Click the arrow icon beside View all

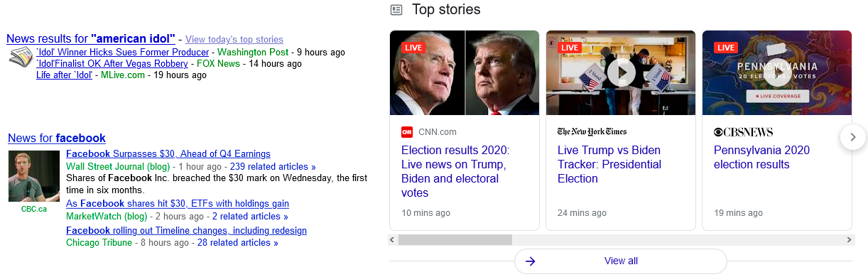[x=530, y=261]
